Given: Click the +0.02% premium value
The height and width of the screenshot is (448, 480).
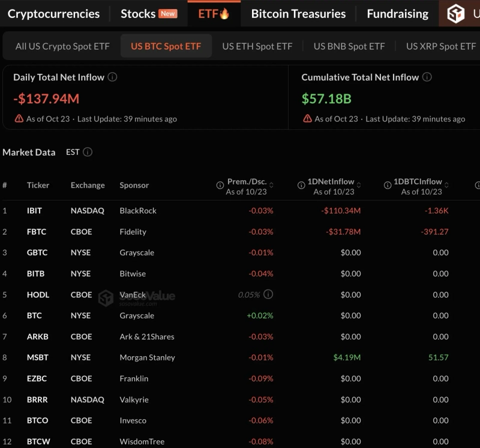Looking at the screenshot, I should coord(260,315).
